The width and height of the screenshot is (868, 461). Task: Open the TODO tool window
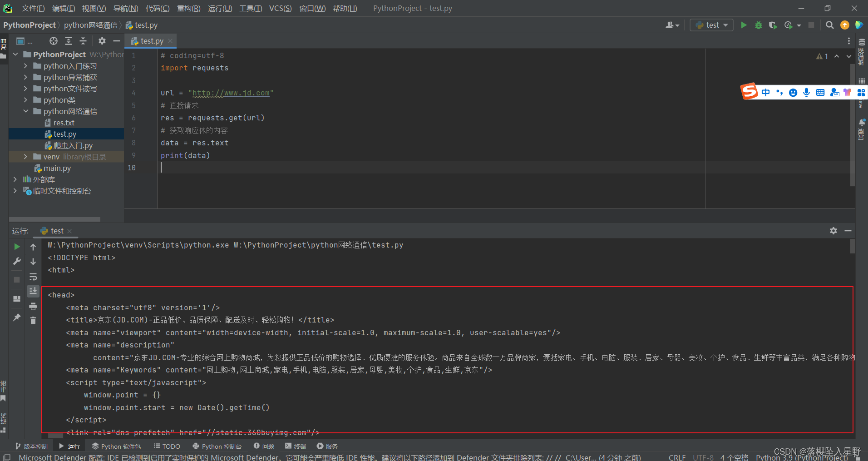[x=167, y=446]
